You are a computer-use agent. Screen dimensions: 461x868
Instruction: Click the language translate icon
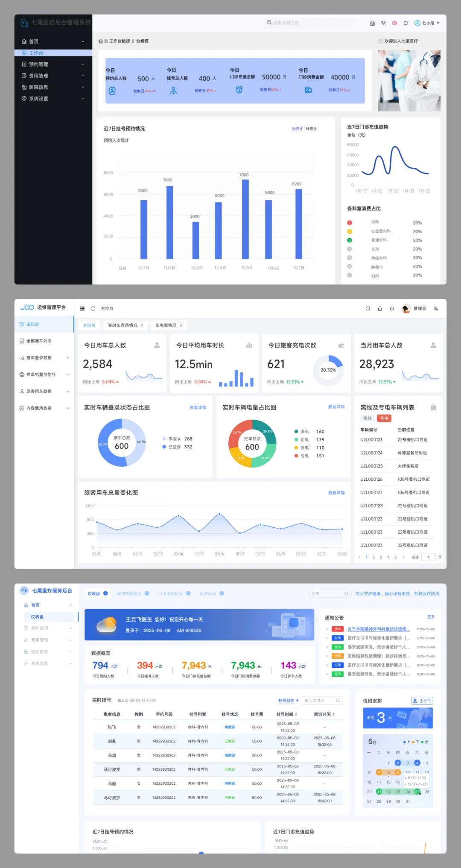click(436, 308)
